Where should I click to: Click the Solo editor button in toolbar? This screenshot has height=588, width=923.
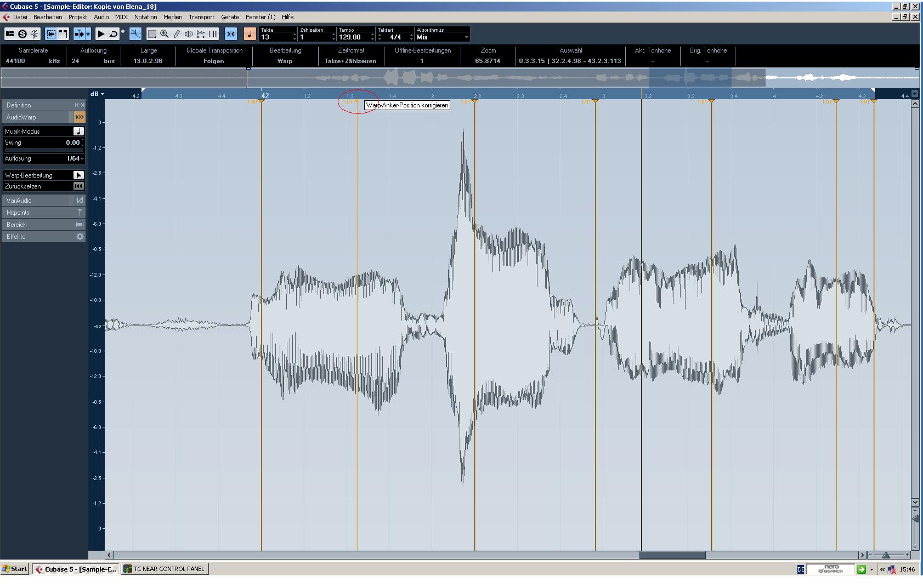(22, 34)
